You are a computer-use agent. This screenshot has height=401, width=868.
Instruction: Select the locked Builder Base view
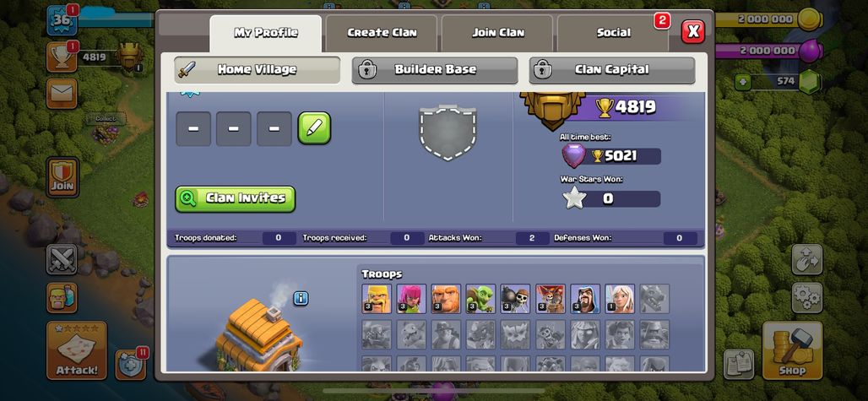(x=435, y=70)
